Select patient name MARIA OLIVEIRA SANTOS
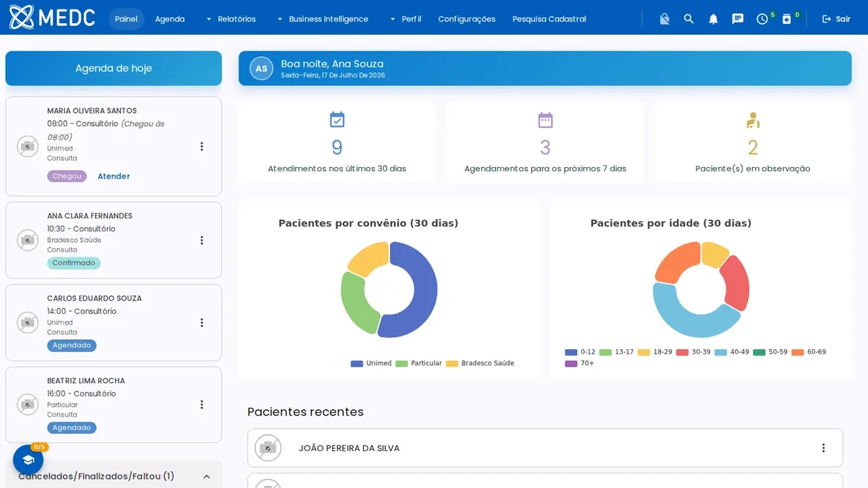This screenshot has height=488, width=868. [x=92, y=111]
